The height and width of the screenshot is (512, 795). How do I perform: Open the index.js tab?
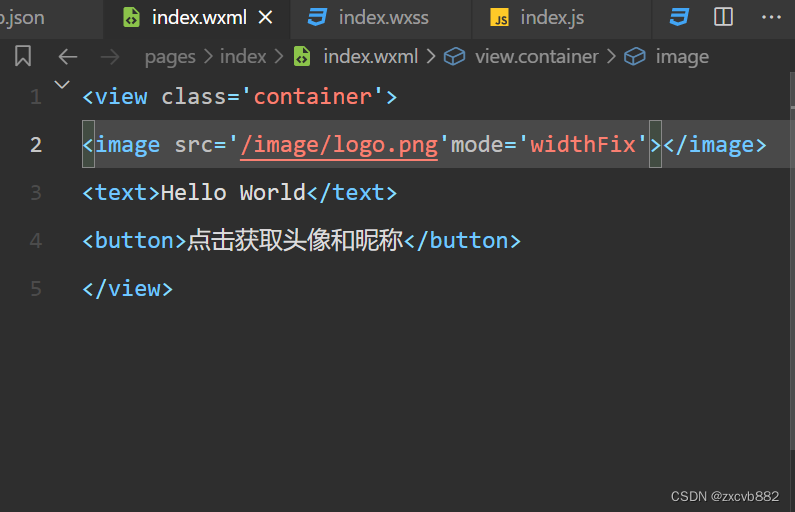coord(561,18)
